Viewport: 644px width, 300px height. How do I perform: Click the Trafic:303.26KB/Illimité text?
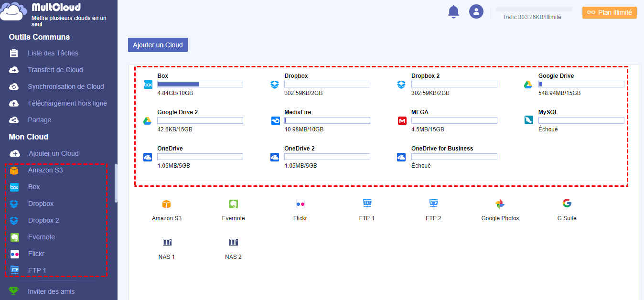point(532,17)
